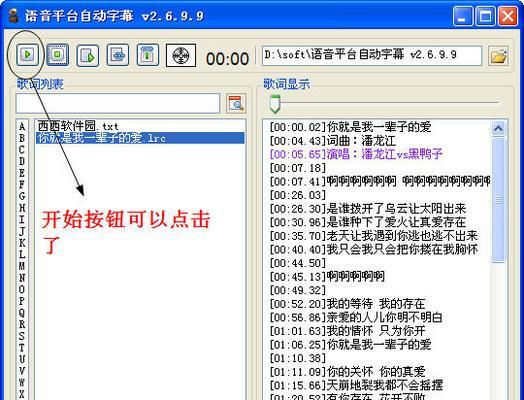Screen dimensions: 524x400
Task: Click letter M in alphabet index
Action: pyautogui.click(x=22, y=266)
